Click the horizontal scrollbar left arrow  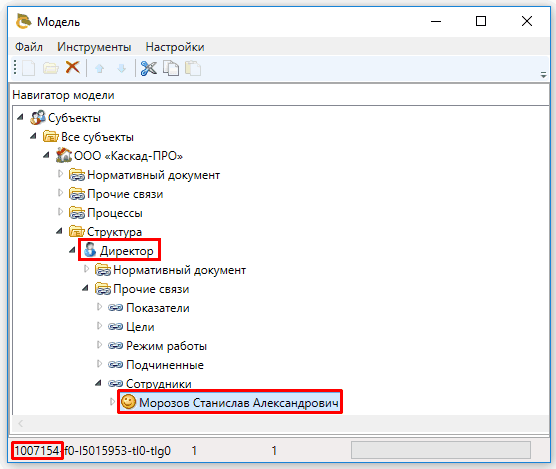(x=21, y=423)
